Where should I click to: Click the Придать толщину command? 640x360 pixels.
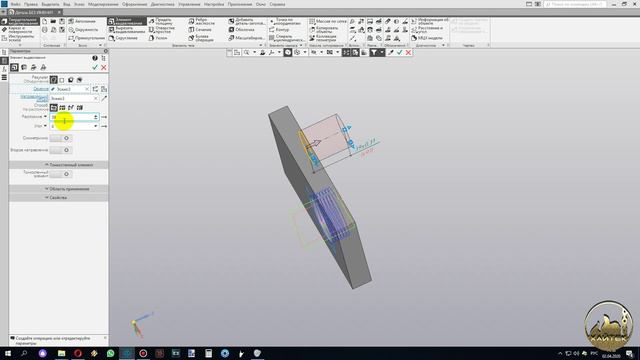[x=161, y=21]
